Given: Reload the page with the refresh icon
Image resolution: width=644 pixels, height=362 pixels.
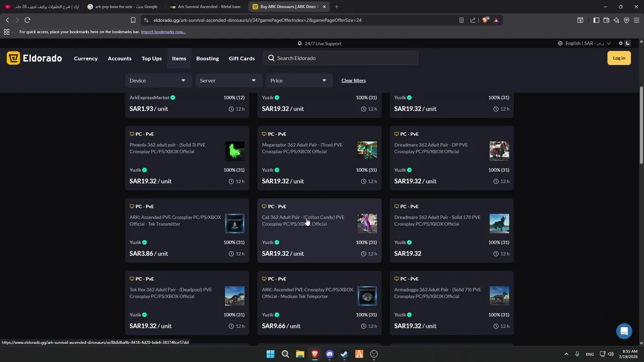Looking at the screenshot, I should click(x=27, y=20).
